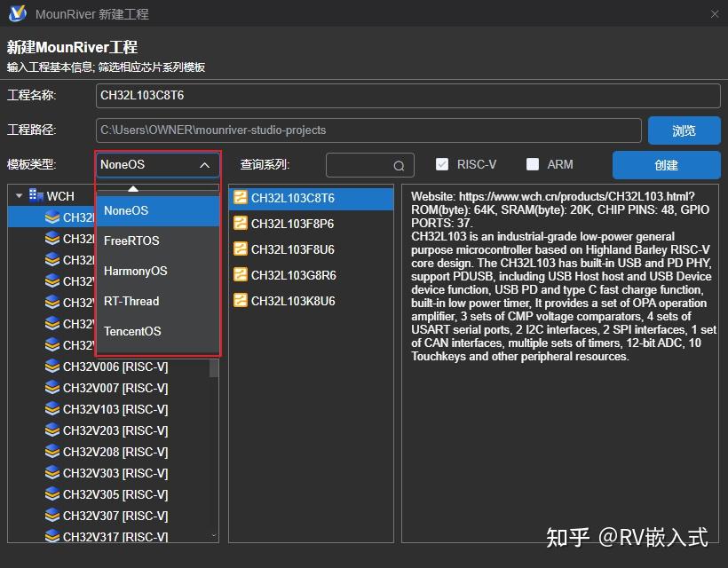Choose TencentOS from the dropdown options
The width and height of the screenshot is (728, 568).
pos(133,331)
